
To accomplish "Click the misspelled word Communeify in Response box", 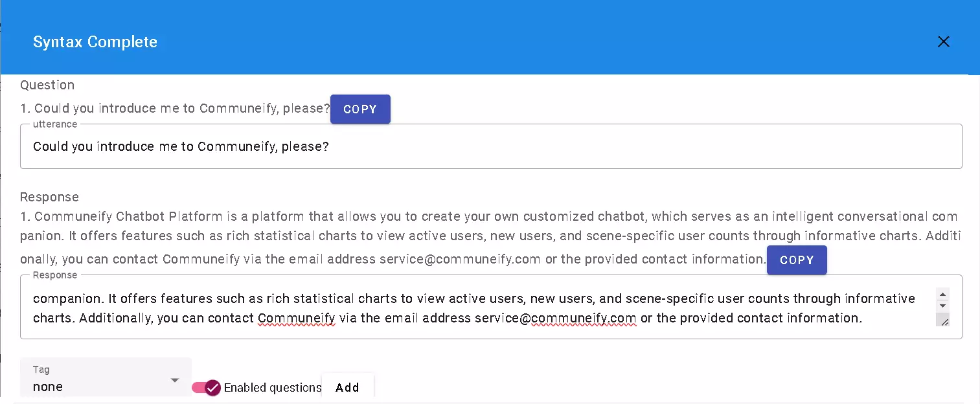I will pos(296,318).
